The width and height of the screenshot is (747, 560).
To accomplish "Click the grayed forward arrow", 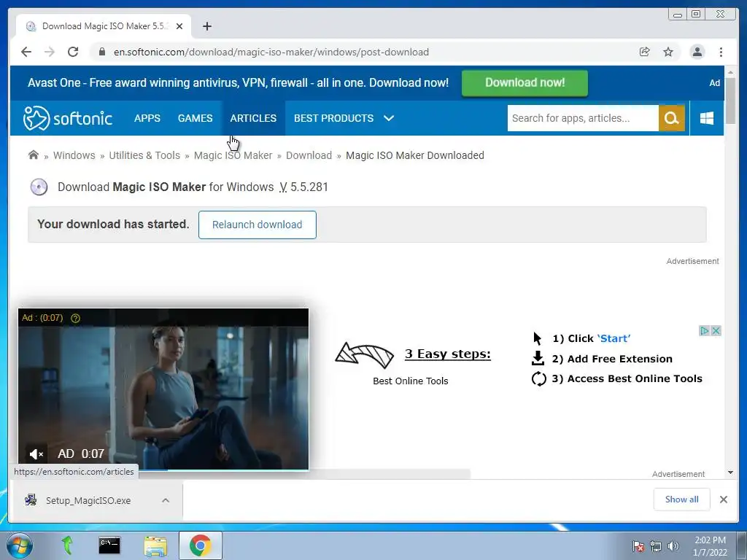I will coord(50,52).
